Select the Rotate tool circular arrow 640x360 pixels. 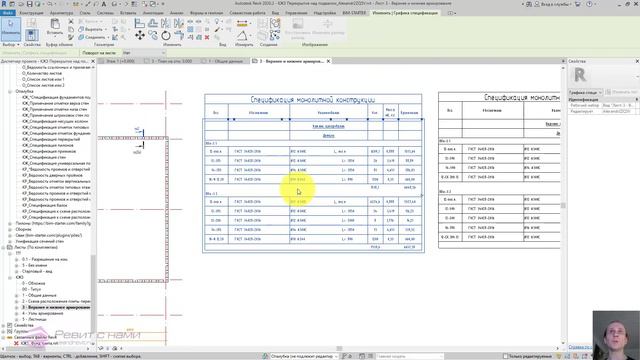pyautogui.click(x=166, y=36)
